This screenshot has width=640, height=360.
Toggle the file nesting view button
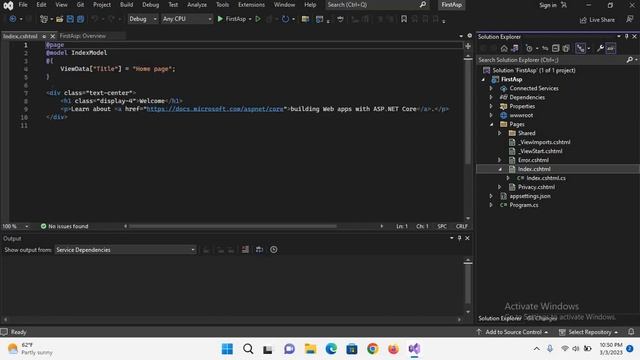(580, 49)
